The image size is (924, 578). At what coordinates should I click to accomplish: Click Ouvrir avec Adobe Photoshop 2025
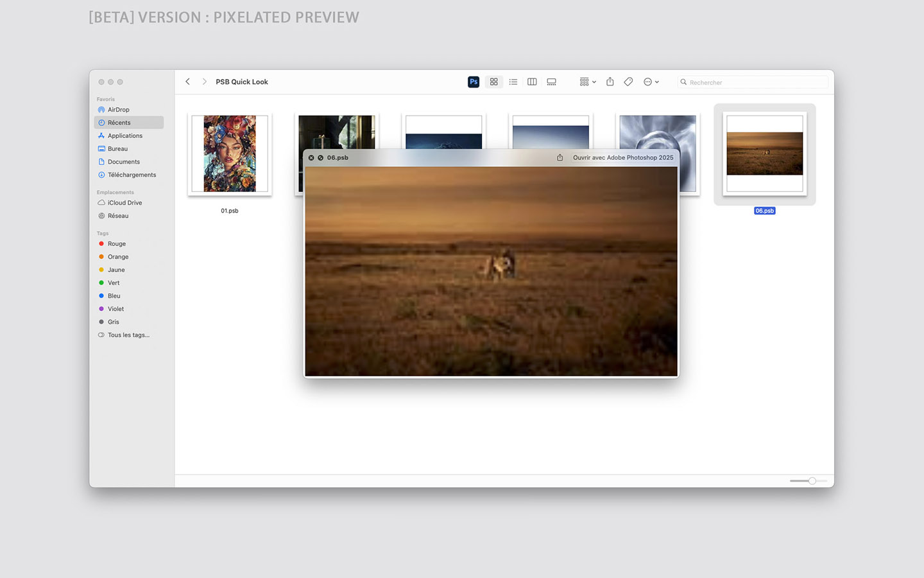tap(622, 157)
